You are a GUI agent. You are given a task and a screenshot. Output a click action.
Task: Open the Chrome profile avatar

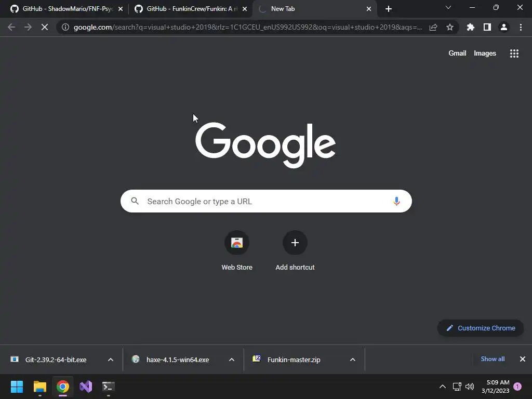pos(504,27)
